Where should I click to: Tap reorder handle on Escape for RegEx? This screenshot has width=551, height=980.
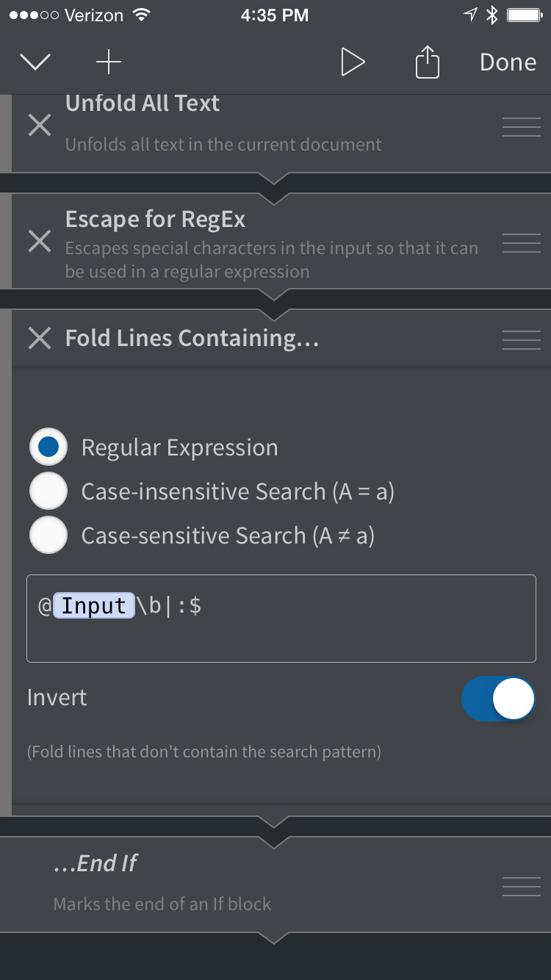click(x=522, y=243)
